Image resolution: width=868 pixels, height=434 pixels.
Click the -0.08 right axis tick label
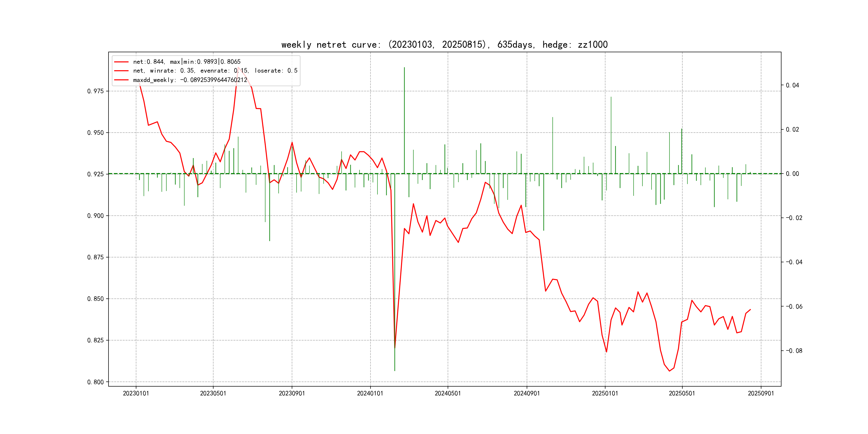pyautogui.click(x=794, y=351)
